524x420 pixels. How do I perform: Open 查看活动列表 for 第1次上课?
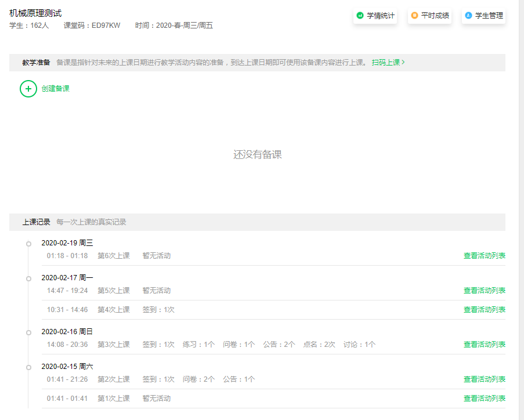click(484, 399)
